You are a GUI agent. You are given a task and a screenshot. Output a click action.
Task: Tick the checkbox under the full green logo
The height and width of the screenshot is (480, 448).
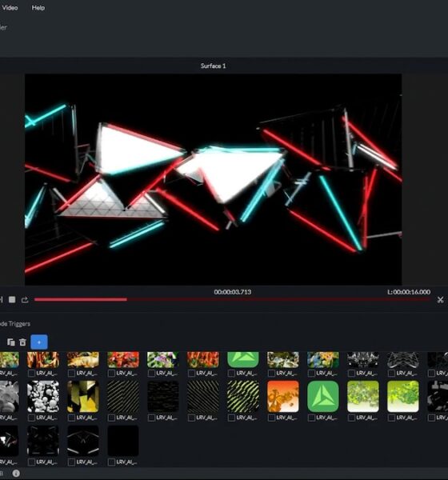tap(311, 418)
